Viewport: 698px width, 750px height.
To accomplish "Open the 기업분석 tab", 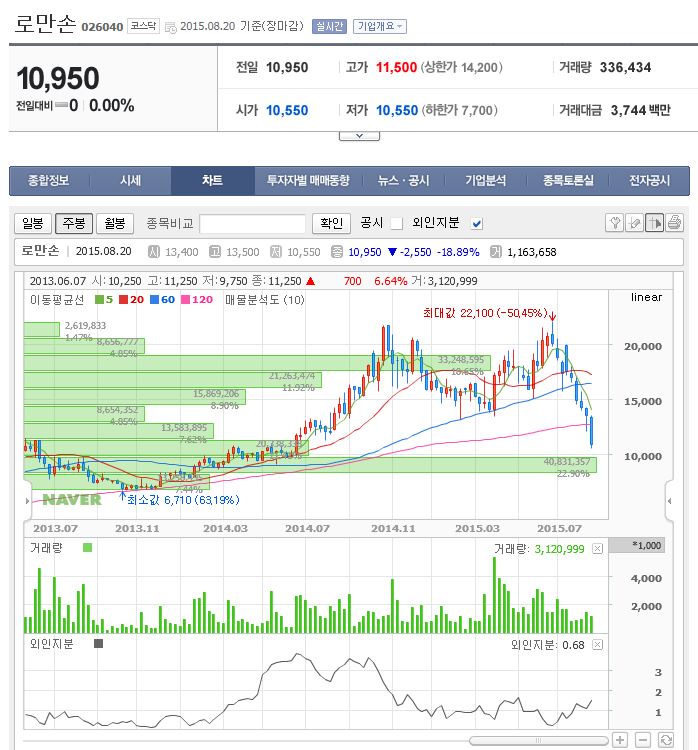I will coord(486,181).
